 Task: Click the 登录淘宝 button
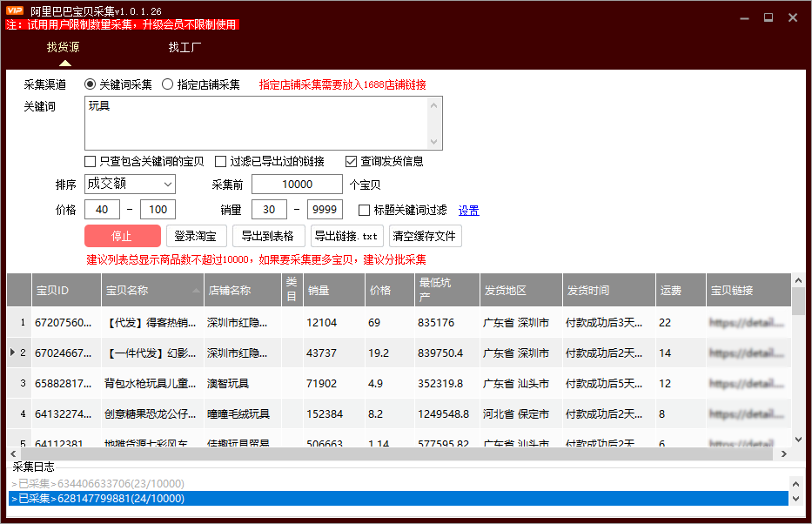point(197,236)
